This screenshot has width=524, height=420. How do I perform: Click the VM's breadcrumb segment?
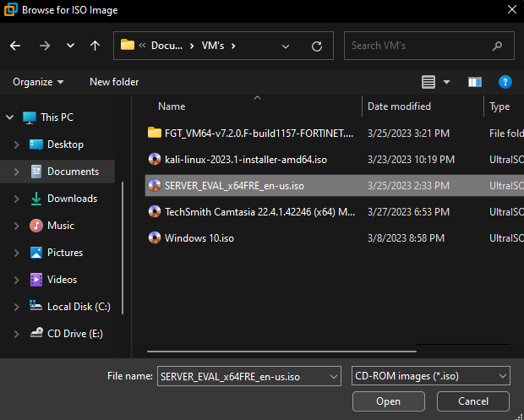point(213,46)
